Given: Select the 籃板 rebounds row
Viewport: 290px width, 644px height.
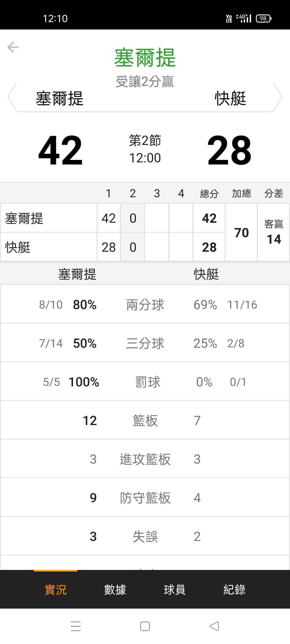Looking at the screenshot, I should pos(145,420).
